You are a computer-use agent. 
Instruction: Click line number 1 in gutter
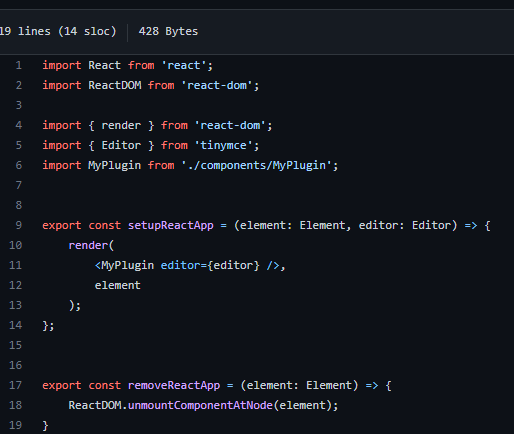(19, 65)
